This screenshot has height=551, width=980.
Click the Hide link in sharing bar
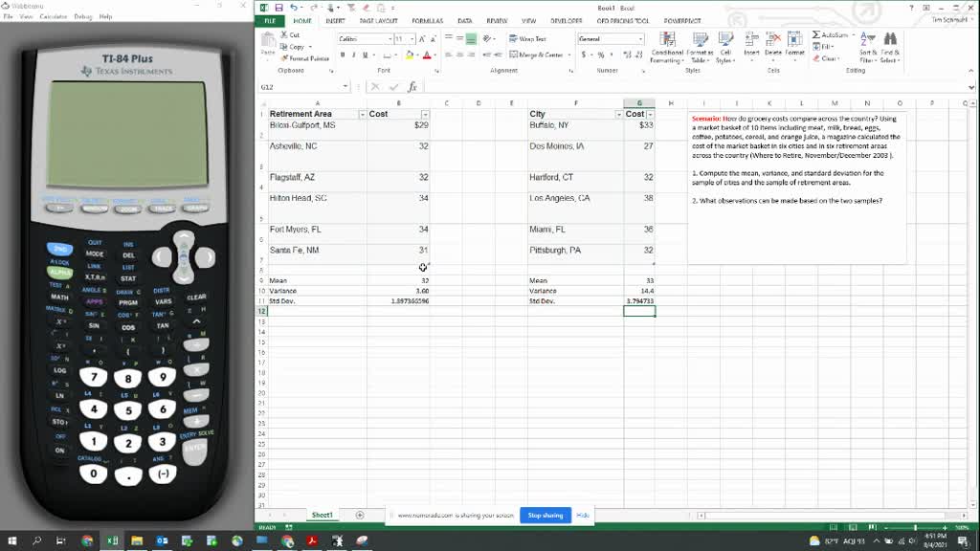coord(583,516)
